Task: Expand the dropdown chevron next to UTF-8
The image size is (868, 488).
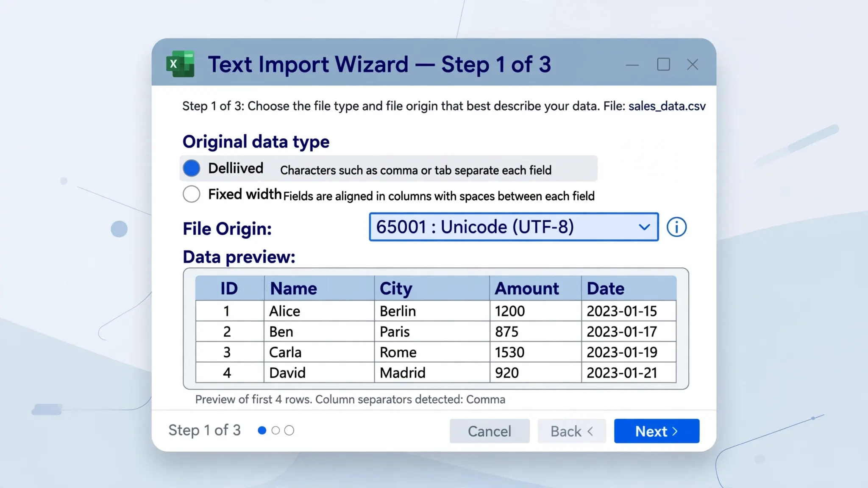Action: coord(644,227)
